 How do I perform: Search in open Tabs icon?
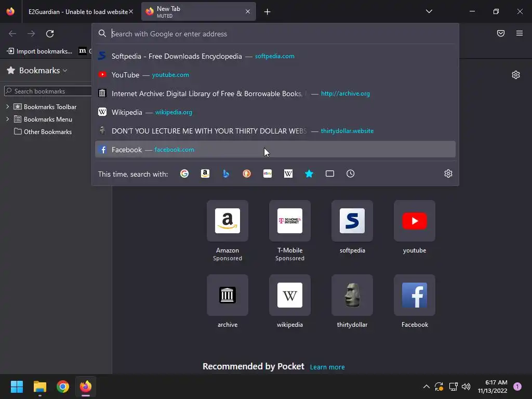pyautogui.click(x=330, y=174)
